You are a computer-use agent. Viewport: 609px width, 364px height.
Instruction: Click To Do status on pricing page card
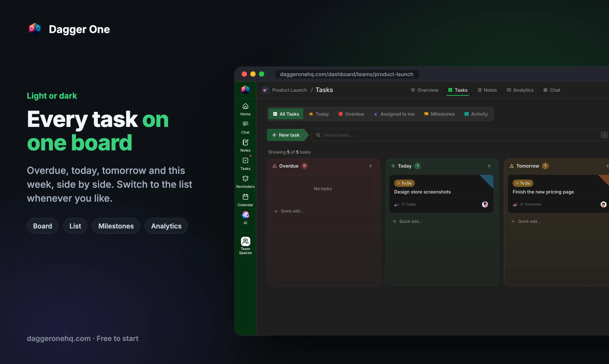tap(523, 183)
